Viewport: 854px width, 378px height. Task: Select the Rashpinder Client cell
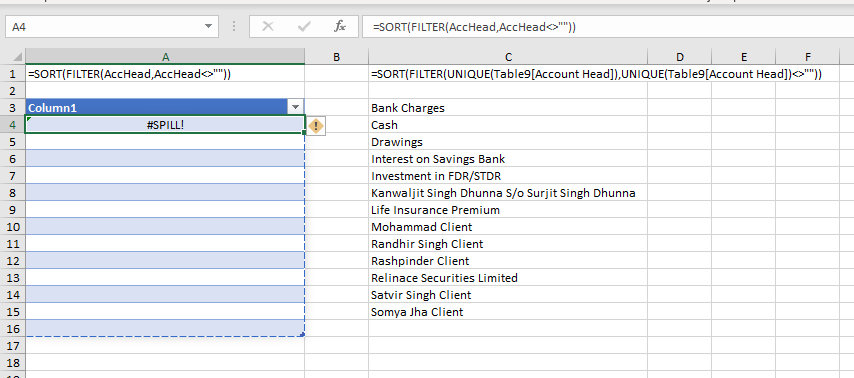(x=508, y=260)
